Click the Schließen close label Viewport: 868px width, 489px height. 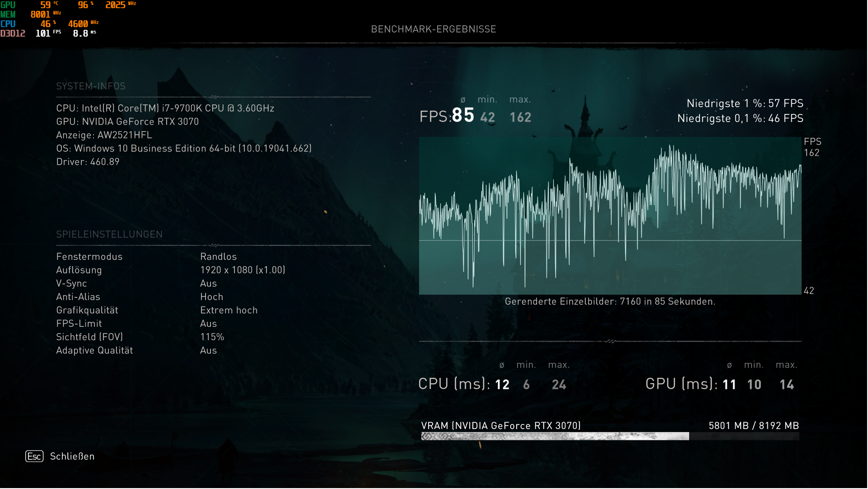click(72, 457)
